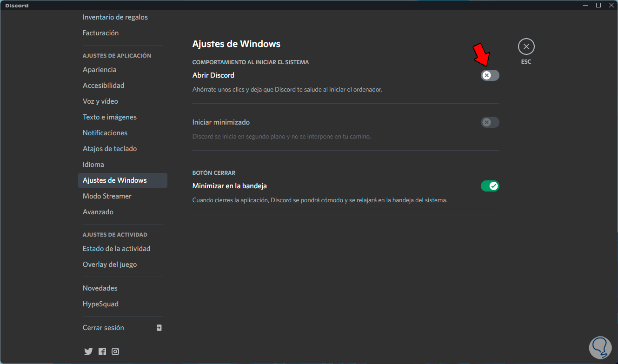618x364 pixels.
Task: Click the Ajustes de Windows page heading
Action: pos(236,44)
